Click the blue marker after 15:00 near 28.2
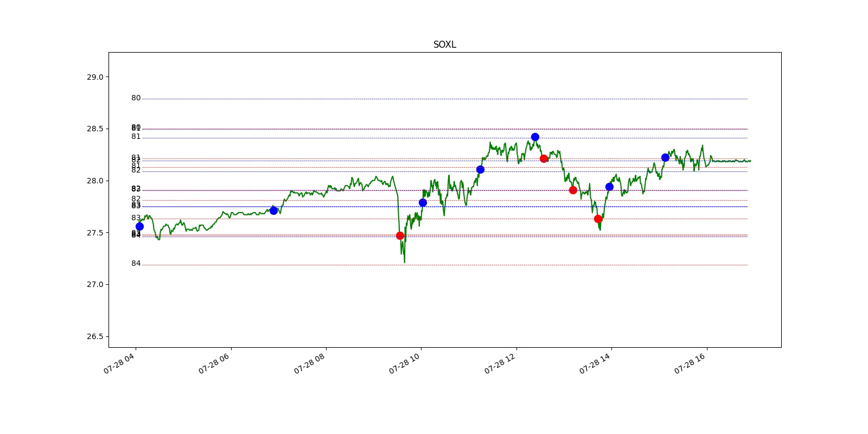868x434 pixels. [665, 157]
